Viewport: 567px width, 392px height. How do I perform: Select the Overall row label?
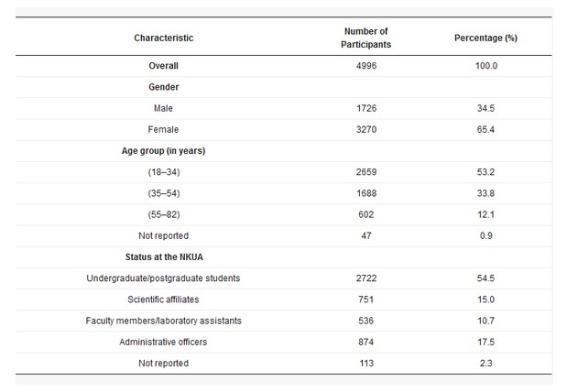(164, 66)
